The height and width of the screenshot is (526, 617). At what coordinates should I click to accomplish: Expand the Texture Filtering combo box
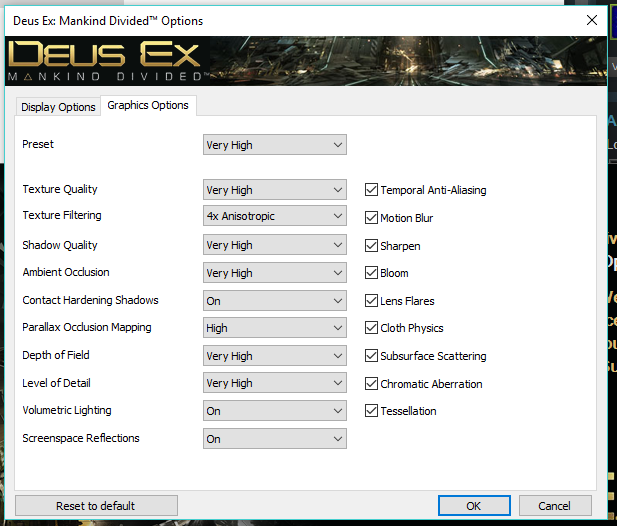pyautogui.click(x=275, y=216)
